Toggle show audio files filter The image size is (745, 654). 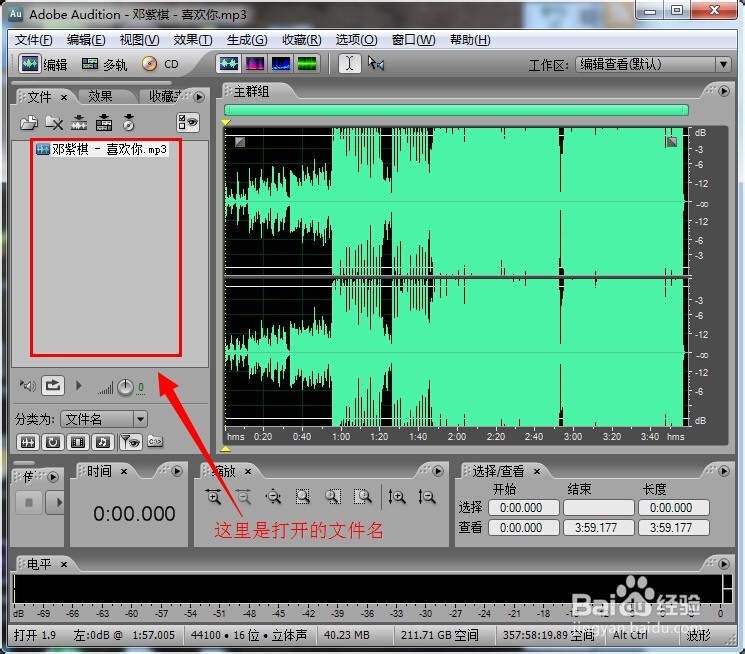coord(28,442)
